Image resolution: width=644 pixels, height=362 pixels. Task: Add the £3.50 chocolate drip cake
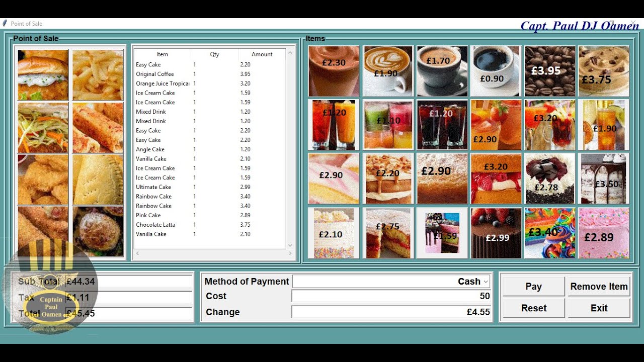pos(604,178)
